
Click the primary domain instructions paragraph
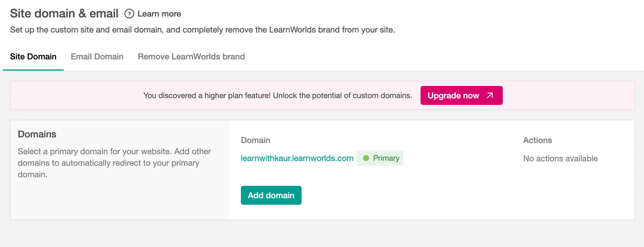point(114,163)
